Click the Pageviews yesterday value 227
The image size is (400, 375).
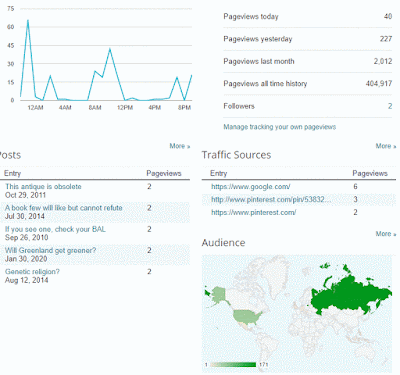click(x=386, y=39)
